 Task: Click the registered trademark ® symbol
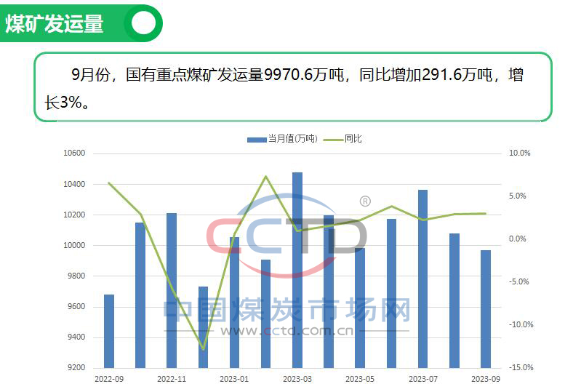point(365,201)
